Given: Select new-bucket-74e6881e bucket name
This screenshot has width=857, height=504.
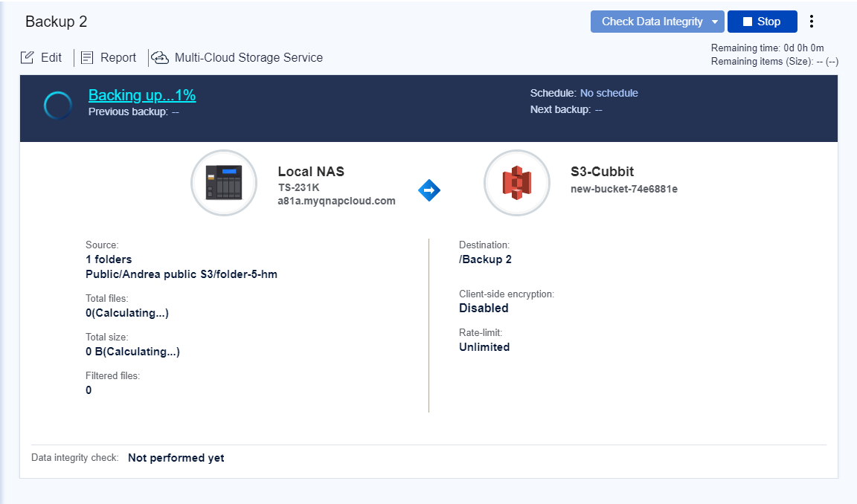Looking at the screenshot, I should tap(624, 189).
